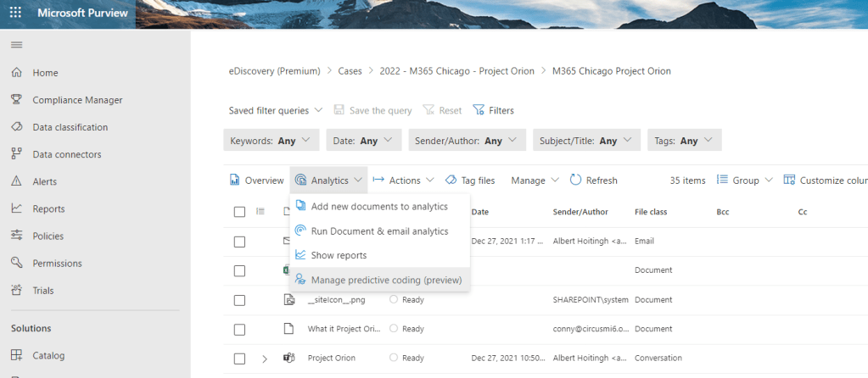868x378 pixels.
Task: Expand the Keywords filter dropdown
Action: coord(271,141)
